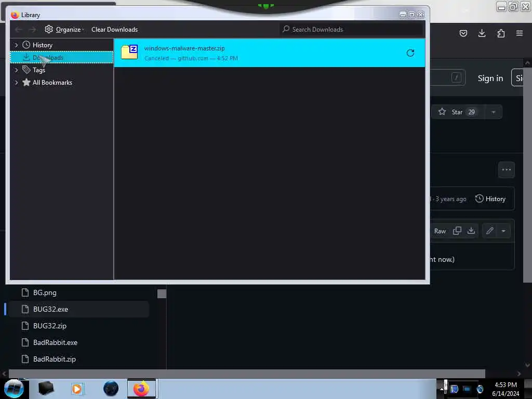Screen dimensions: 532x399
Task: Go forward in the Library window
Action: point(32,30)
